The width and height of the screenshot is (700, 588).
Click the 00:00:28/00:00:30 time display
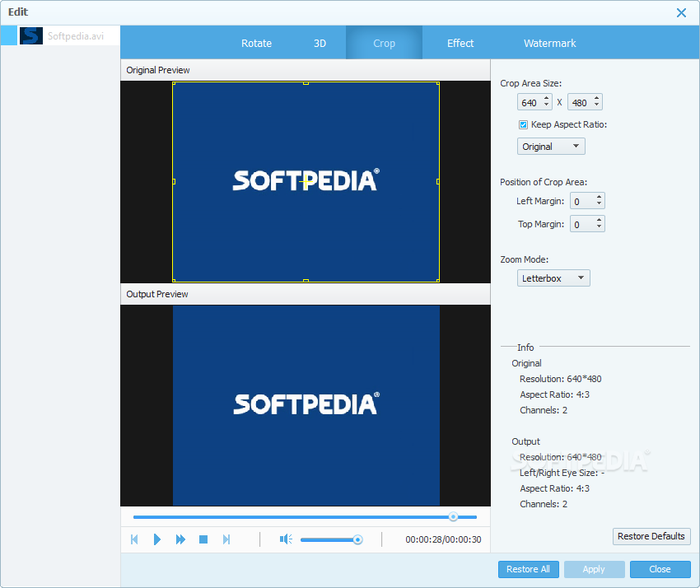(x=443, y=539)
